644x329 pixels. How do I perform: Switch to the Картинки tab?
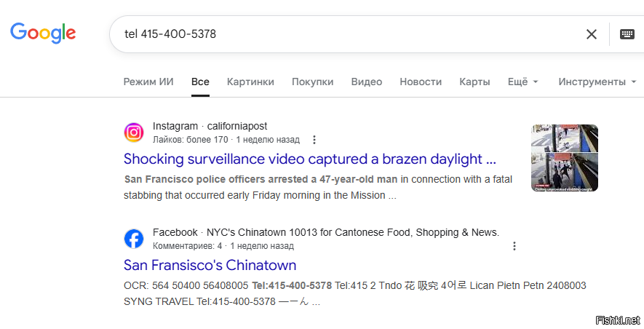pyautogui.click(x=250, y=82)
